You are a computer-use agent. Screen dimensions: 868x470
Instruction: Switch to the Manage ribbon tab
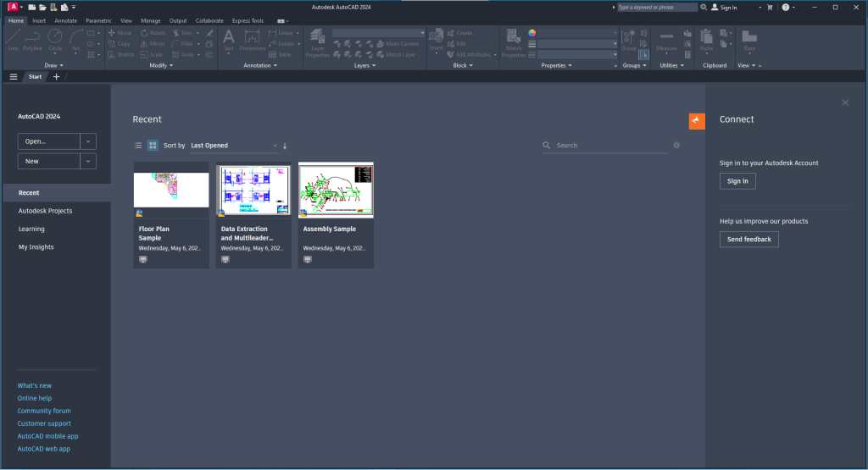click(150, 20)
